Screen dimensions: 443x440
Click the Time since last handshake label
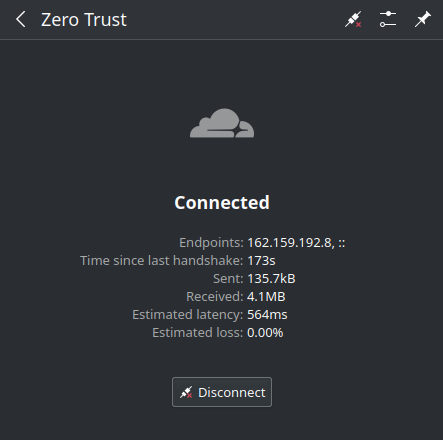[x=162, y=260]
